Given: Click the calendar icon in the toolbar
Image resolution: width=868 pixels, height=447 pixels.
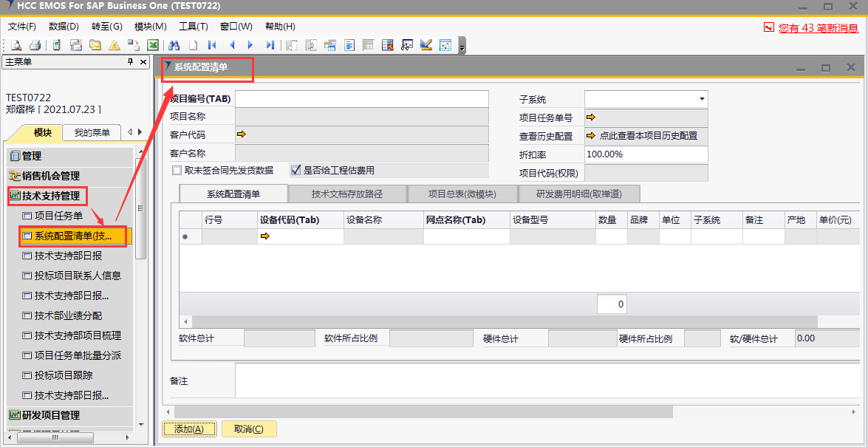Looking at the screenshot, I should [x=445, y=45].
